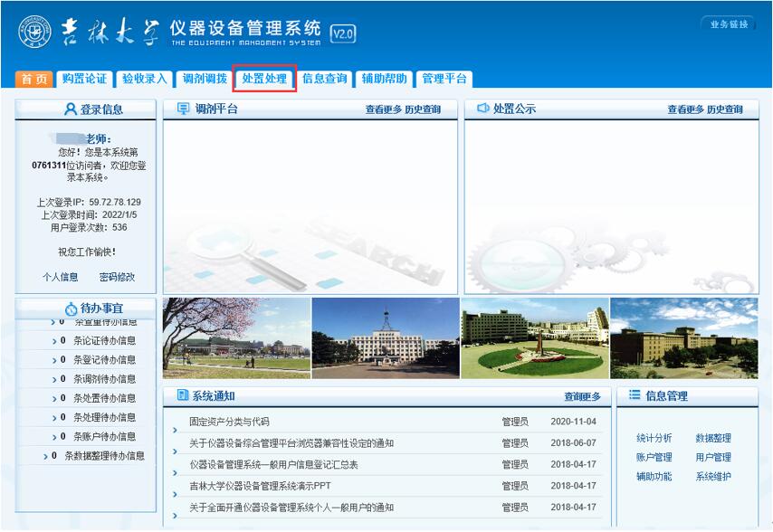The width and height of the screenshot is (773, 532).
Task: Open the 密码修改 link
Action: [x=117, y=277]
